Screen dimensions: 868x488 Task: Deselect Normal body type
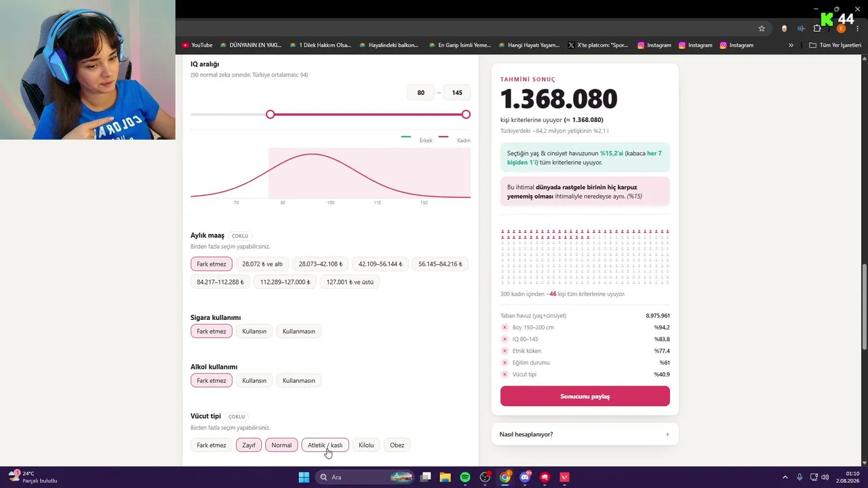click(281, 445)
